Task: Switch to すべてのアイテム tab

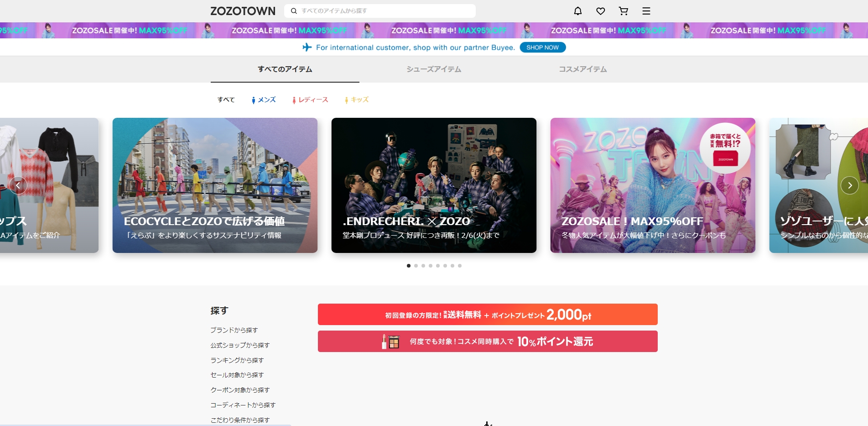Action: [x=285, y=69]
